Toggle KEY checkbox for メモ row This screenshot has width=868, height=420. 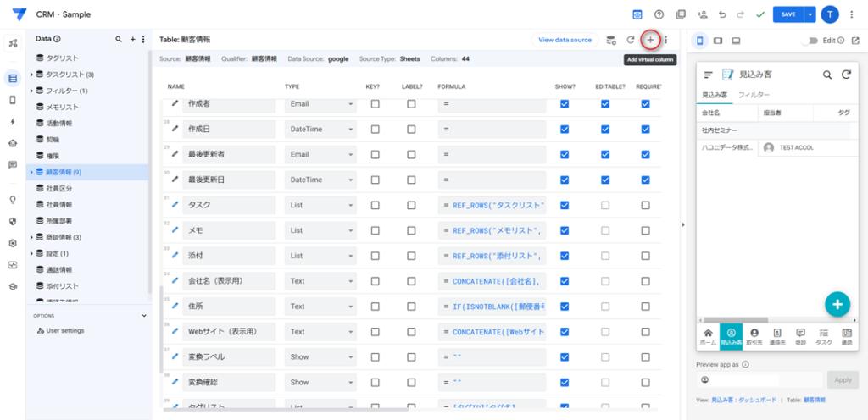coord(375,230)
